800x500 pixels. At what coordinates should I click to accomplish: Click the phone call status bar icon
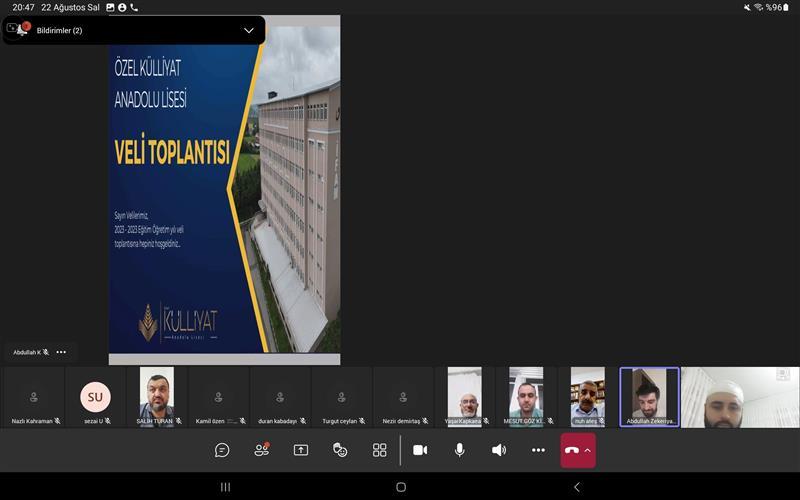click(134, 7)
